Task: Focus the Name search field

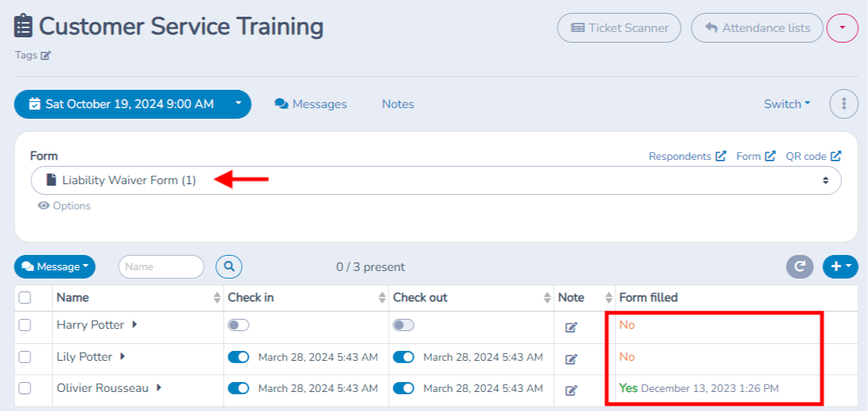Action: 161,266
